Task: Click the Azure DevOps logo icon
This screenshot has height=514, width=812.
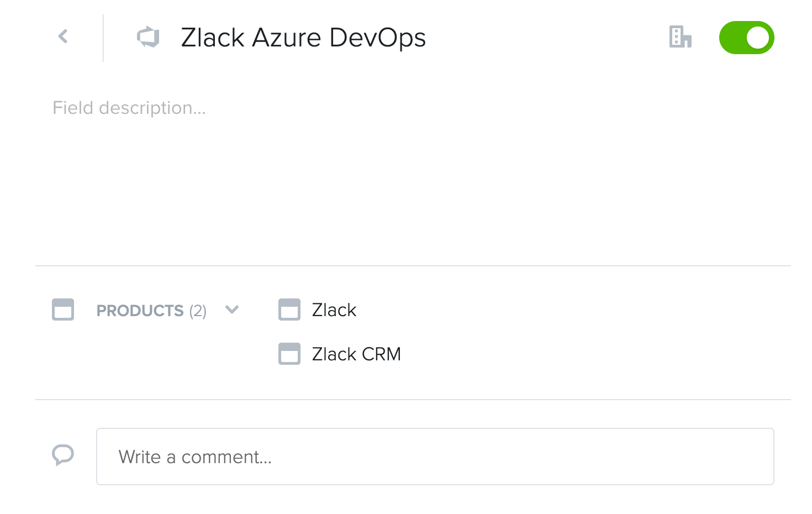Action: (148, 37)
